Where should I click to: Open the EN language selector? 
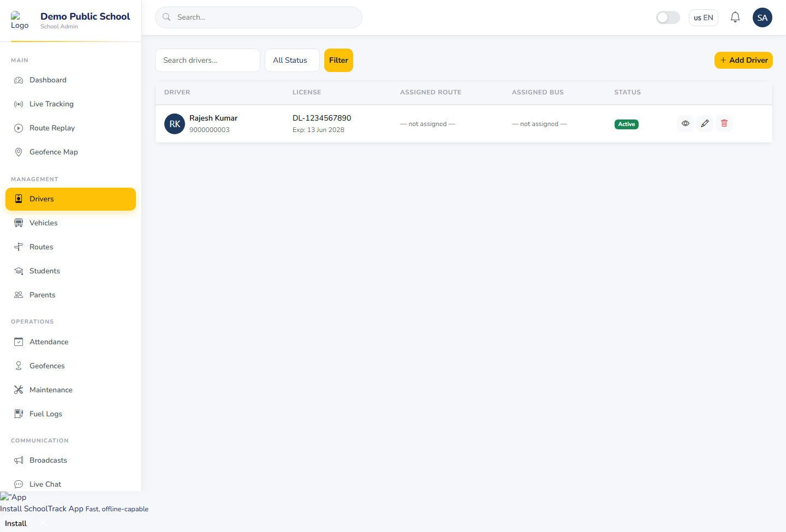(x=704, y=17)
